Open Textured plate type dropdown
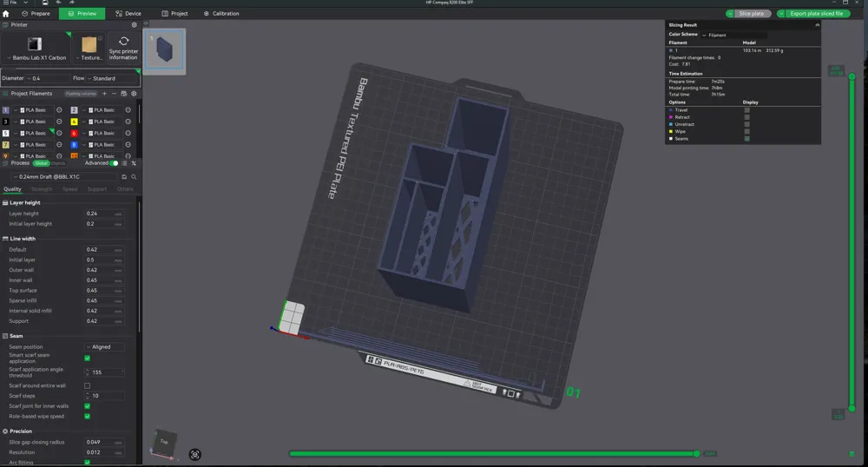The image size is (868, 467). 89,57
